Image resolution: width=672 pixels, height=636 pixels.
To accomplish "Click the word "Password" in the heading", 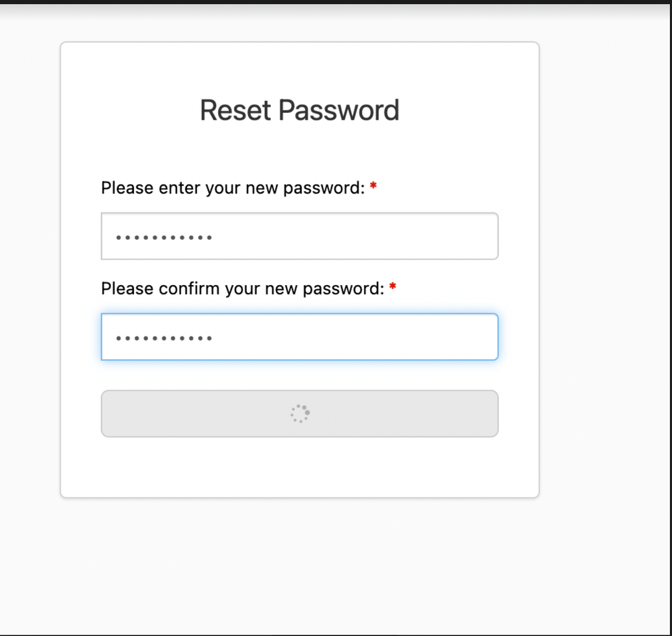I will click(x=339, y=110).
